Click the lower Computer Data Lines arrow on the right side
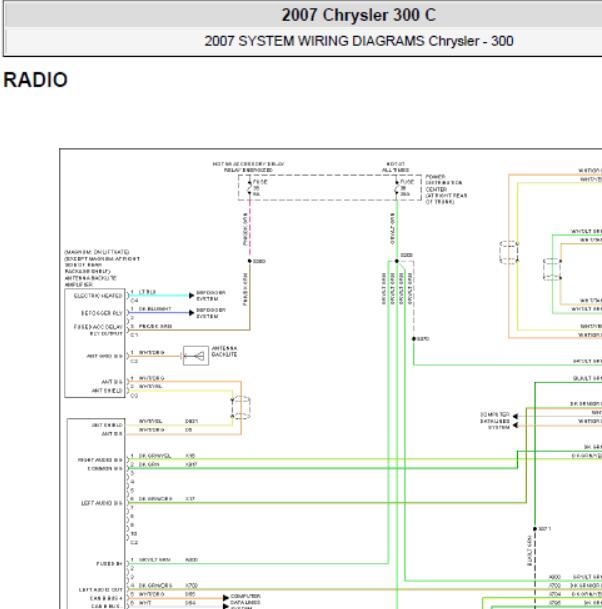Screen dimensions: 602x609 click(x=515, y=425)
